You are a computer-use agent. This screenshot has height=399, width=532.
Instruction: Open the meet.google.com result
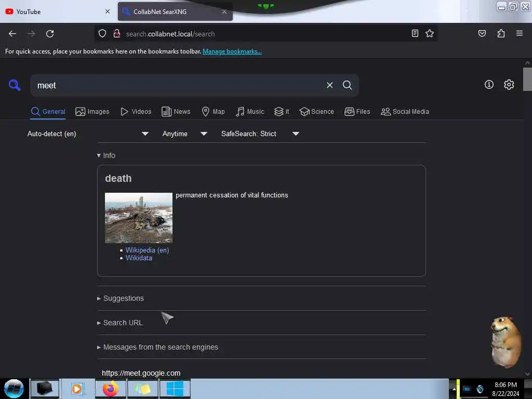pyautogui.click(x=141, y=373)
